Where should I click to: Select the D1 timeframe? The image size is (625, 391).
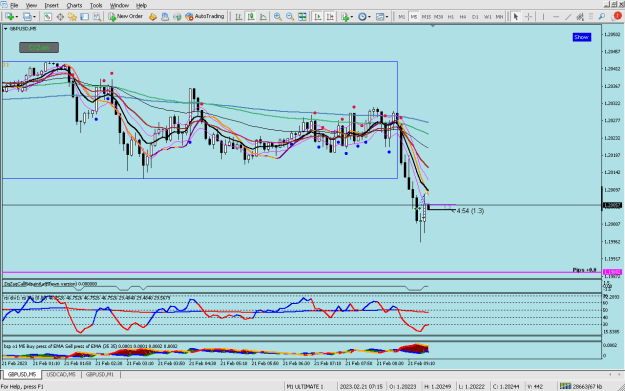pos(475,17)
